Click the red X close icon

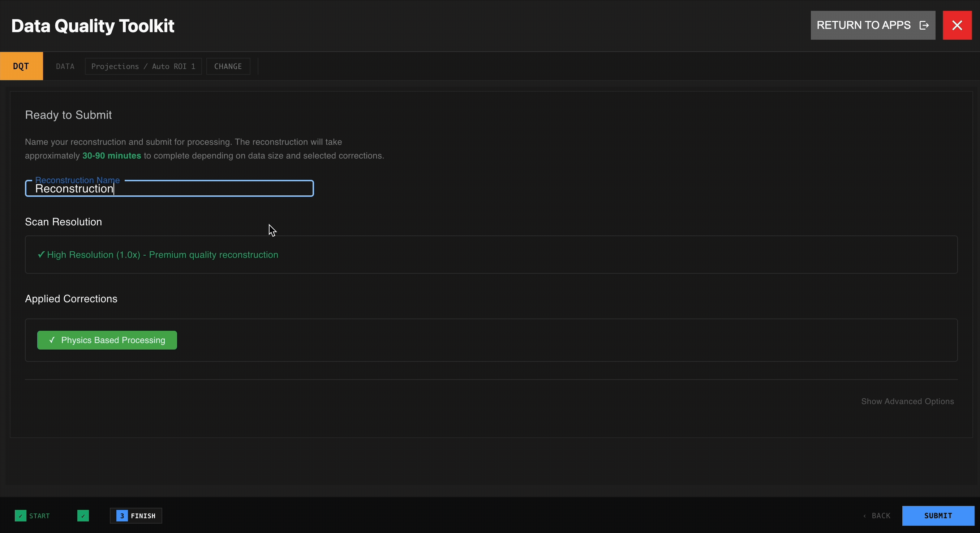click(x=958, y=25)
